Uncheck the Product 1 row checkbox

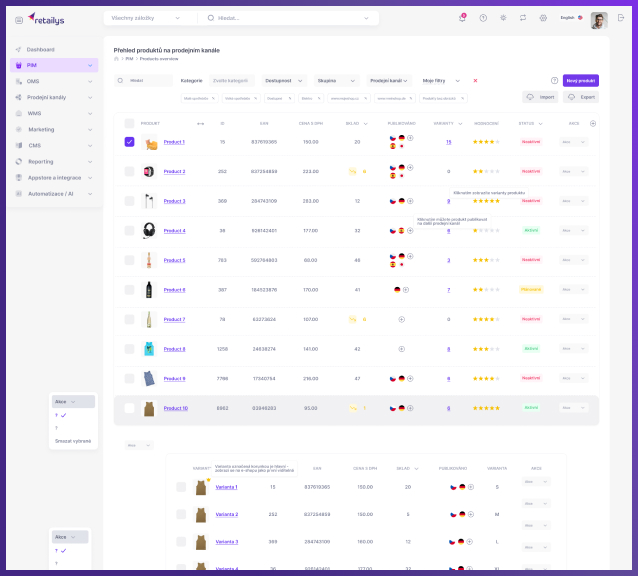129,142
